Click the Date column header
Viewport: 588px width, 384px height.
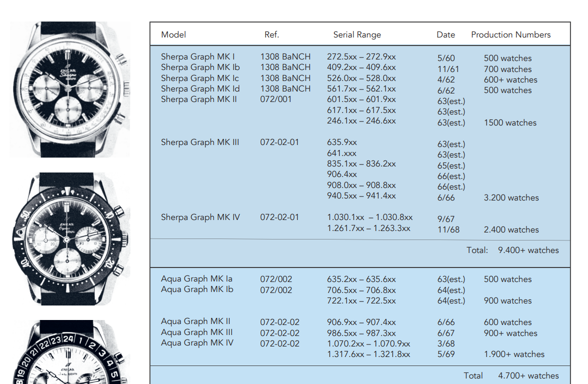[446, 34]
